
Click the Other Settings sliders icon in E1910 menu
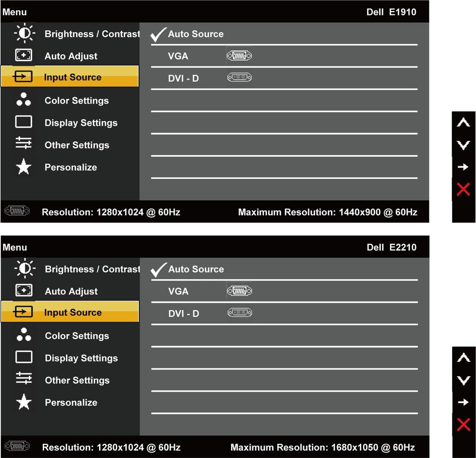[24, 143]
